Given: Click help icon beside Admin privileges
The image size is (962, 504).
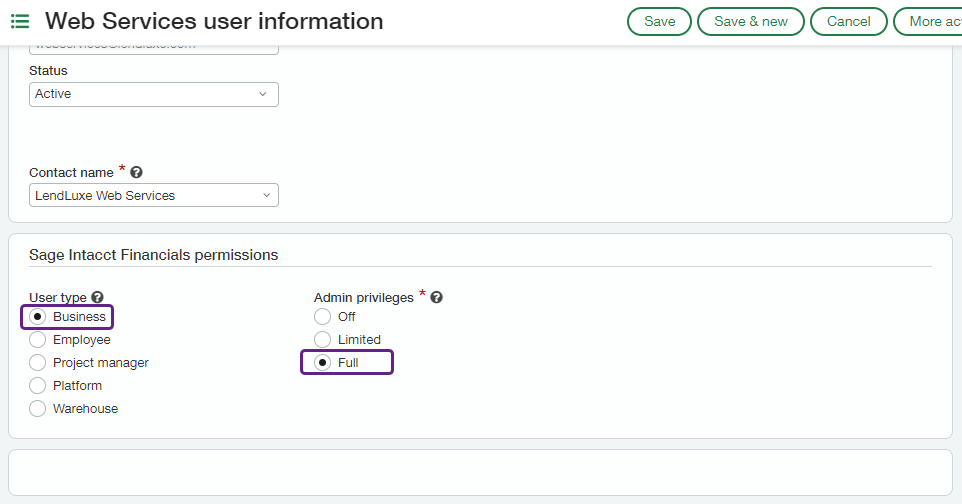Looking at the screenshot, I should tap(437, 298).
